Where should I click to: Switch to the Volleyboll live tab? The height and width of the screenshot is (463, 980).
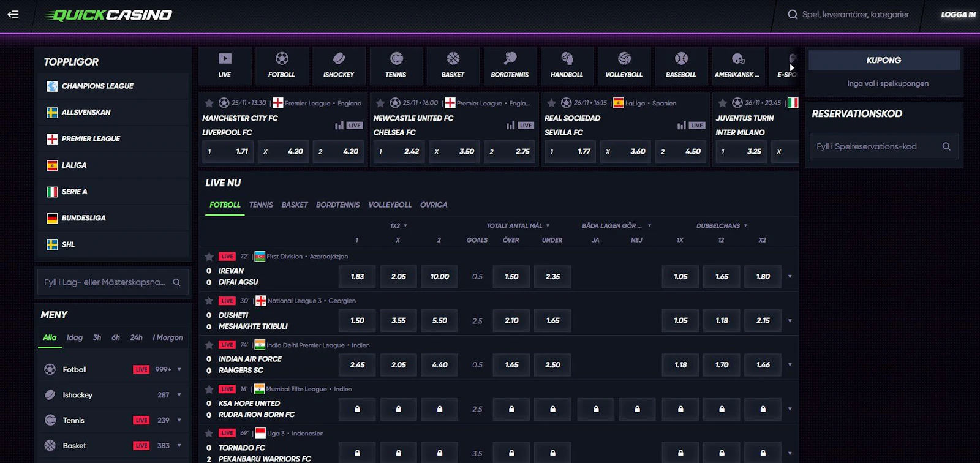point(390,205)
